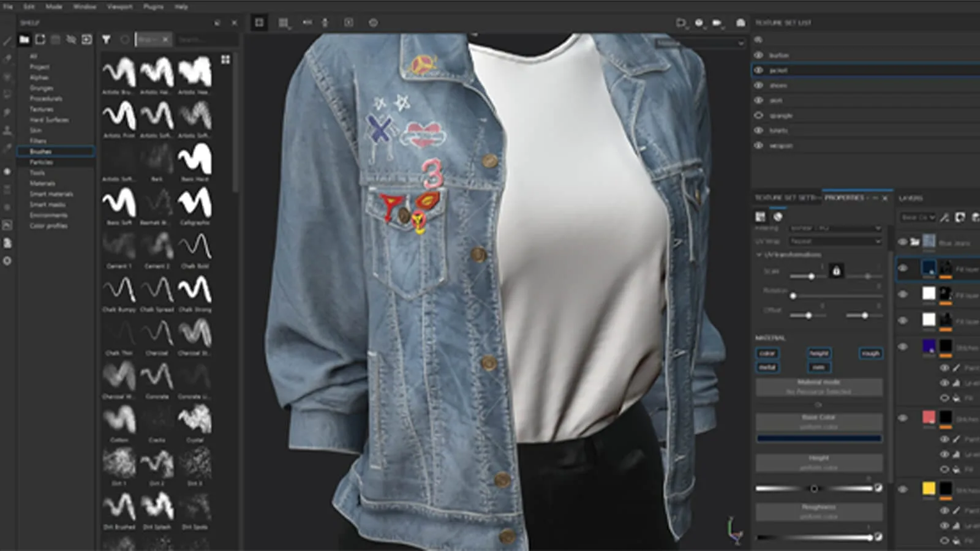Image resolution: width=980 pixels, height=551 pixels.
Task: Open the Viewport menu
Action: click(x=120, y=7)
